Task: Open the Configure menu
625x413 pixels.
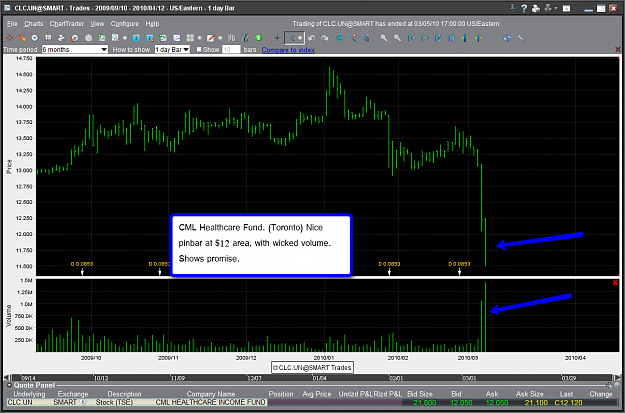Action: (124, 24)
